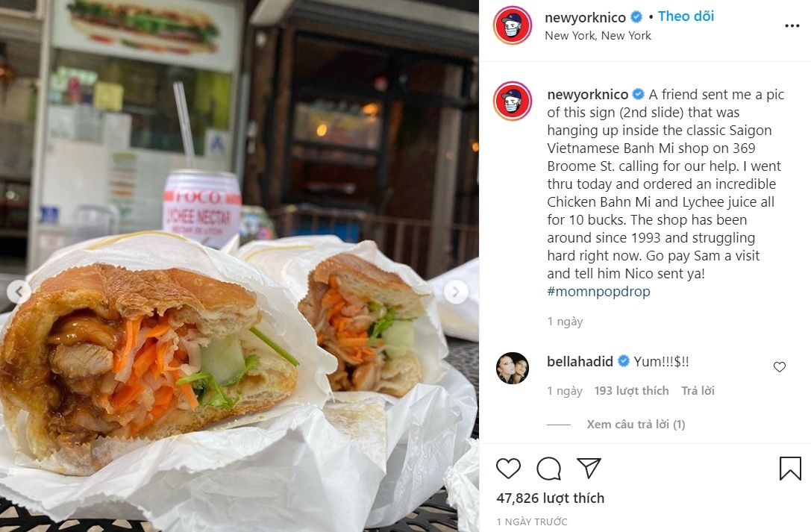This screenshot has width=811, height=532.
Task: View the 193 lượt thích on comment
Action: click(x=631, y=391)
